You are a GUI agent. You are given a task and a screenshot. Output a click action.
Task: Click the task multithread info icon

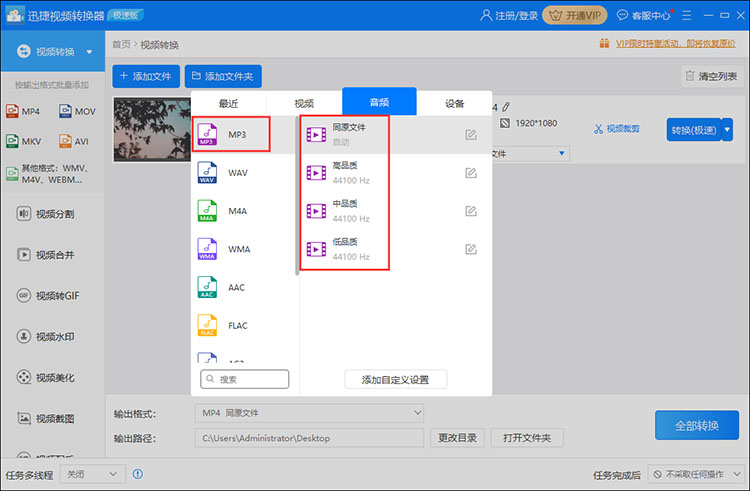pos(138,474)
